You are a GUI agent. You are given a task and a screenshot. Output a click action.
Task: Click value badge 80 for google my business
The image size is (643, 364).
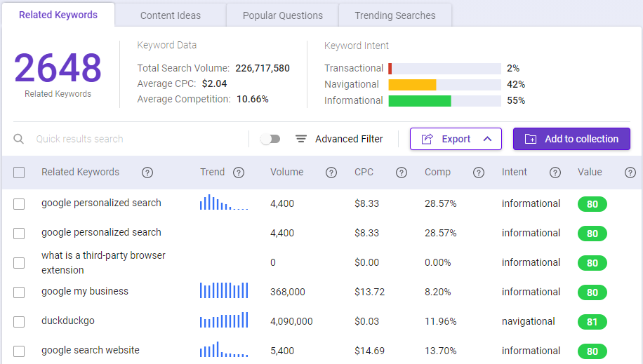click(592, 292)
